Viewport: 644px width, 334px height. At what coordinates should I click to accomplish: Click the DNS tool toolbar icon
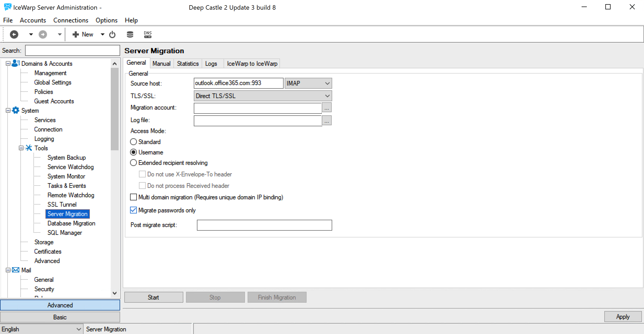tap(148, 34)
